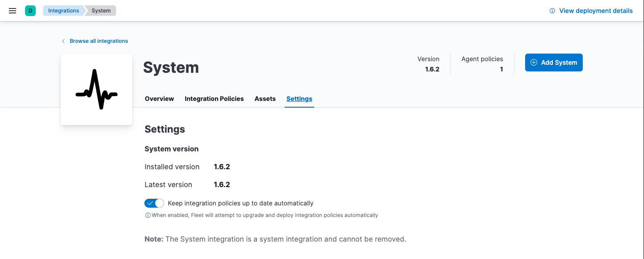This screenshot has height=259, width=644.
Task: Click the info icon below the auto-update toggle
Action: point(147,215)
